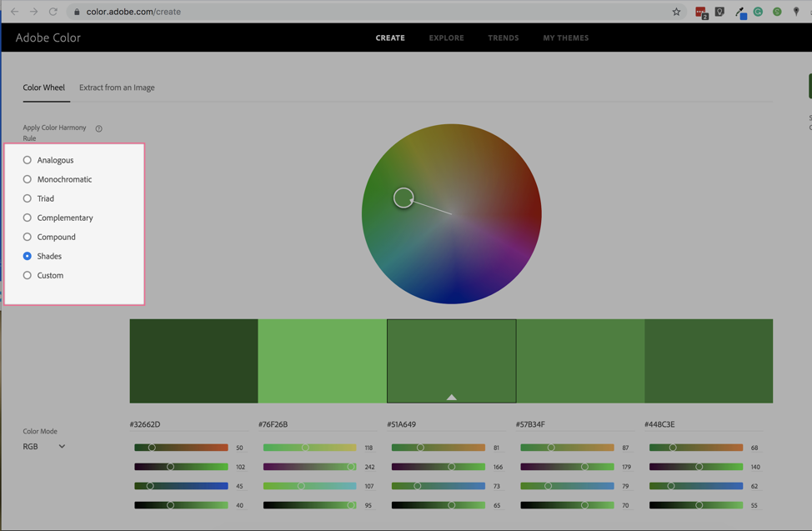Select the #57B34F color swatch
Image resolution: width=812 pixels, height=531 pixels.
pos(580,361)
